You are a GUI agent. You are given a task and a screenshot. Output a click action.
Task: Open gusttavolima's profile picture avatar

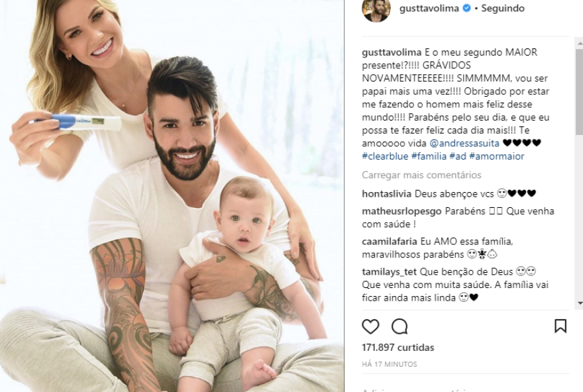[x=376, y=10]
